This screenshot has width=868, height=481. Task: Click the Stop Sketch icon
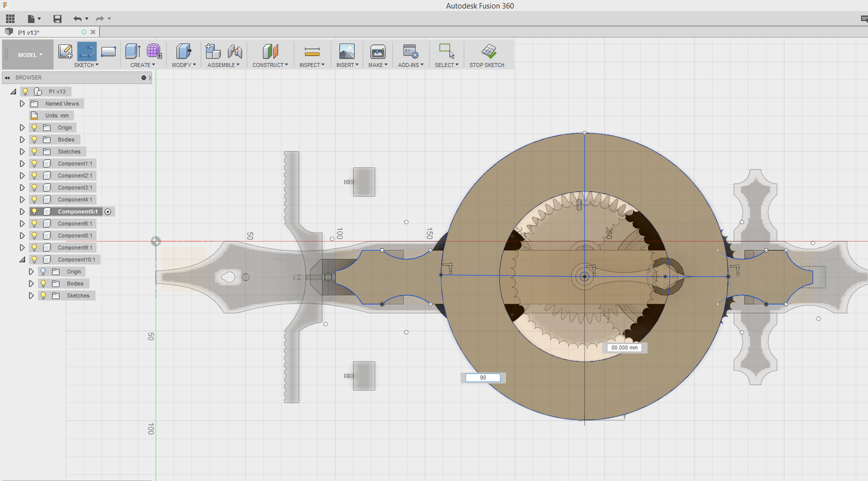489,51
